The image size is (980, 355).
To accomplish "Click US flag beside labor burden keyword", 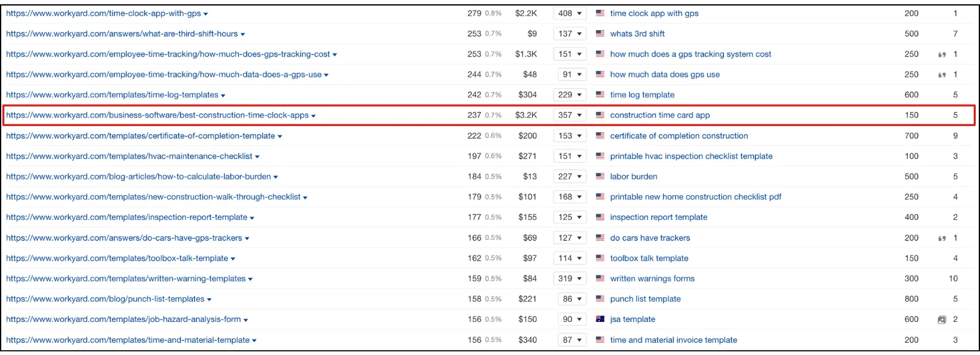I will tap(600, 176).
